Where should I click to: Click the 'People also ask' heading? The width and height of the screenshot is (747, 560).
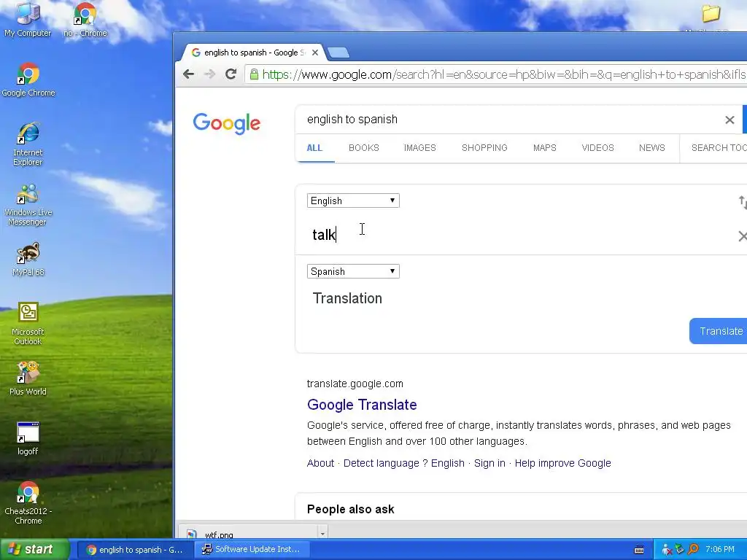351,509
